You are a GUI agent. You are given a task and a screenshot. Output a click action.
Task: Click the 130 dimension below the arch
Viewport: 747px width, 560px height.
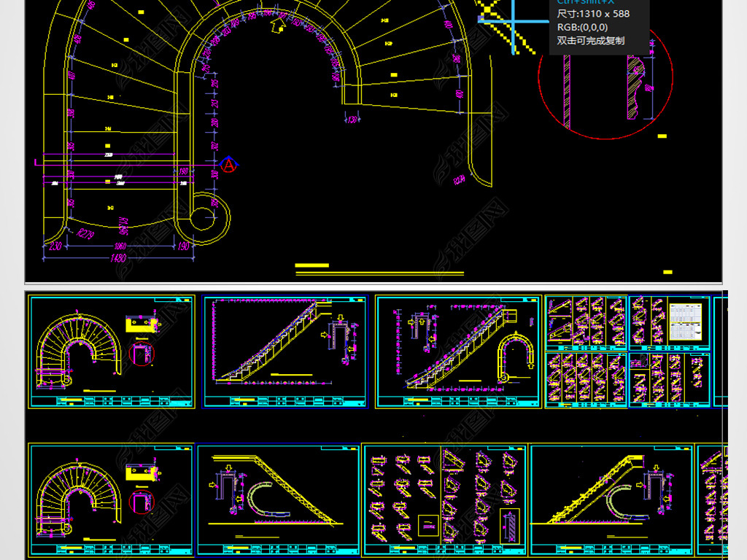354,120
